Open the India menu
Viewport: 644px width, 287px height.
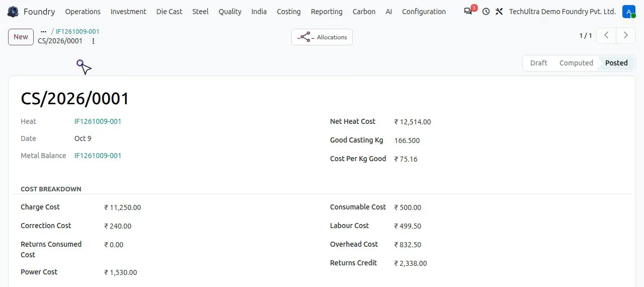[x=259, y=12]
